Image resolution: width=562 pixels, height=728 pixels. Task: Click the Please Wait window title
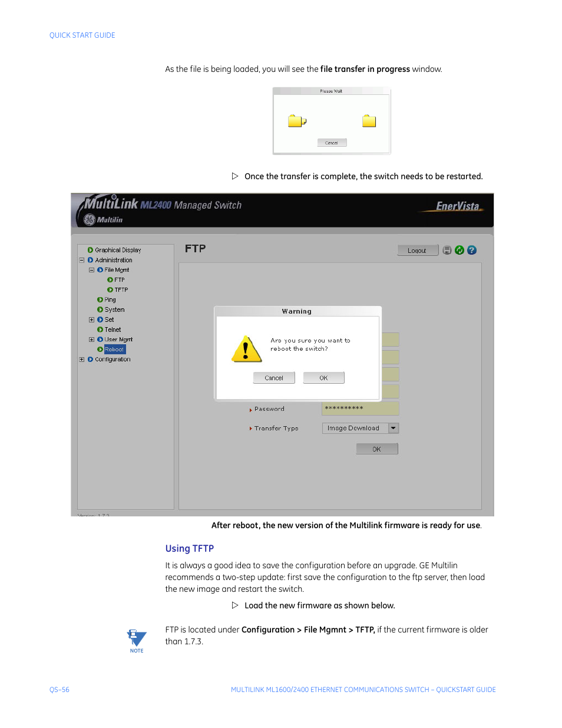(331, 91)
